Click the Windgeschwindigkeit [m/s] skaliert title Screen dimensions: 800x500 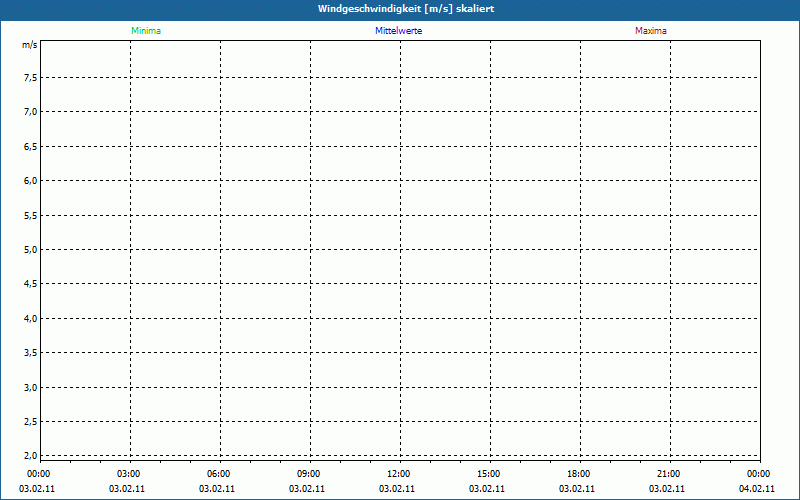tap(406, 9)
